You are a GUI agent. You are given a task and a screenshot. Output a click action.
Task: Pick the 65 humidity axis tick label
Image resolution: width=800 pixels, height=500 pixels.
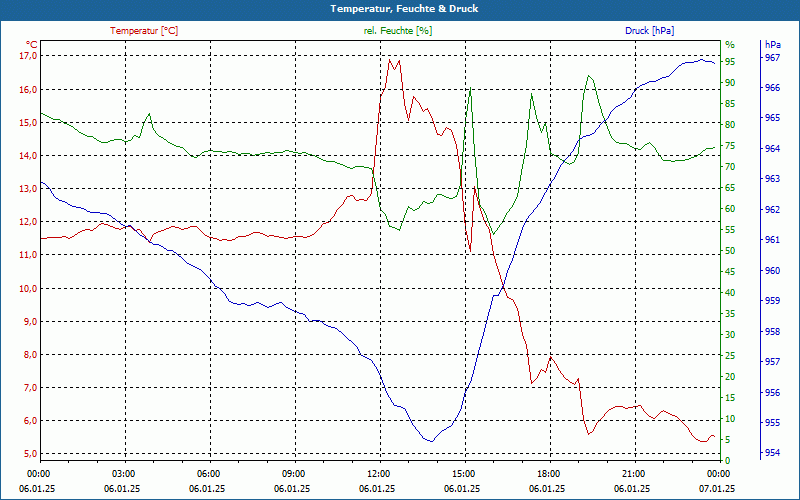pyautogui.click(x=730, y=188)
